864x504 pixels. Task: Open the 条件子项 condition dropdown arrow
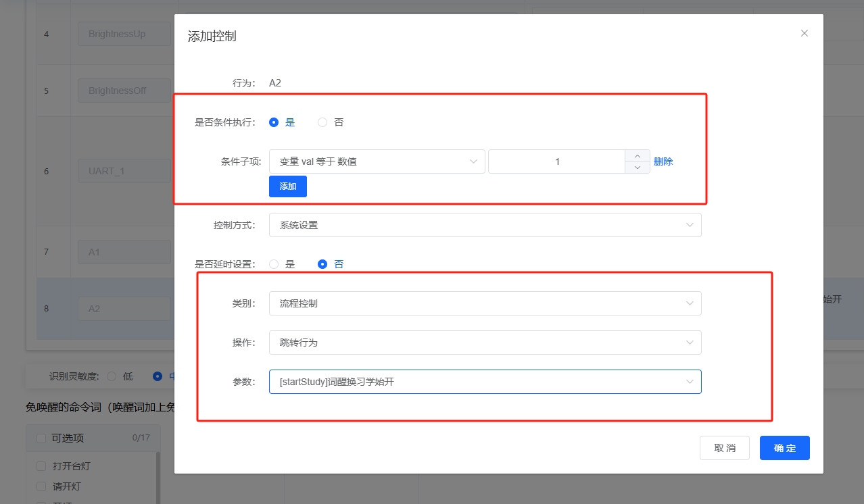point(473,161)
